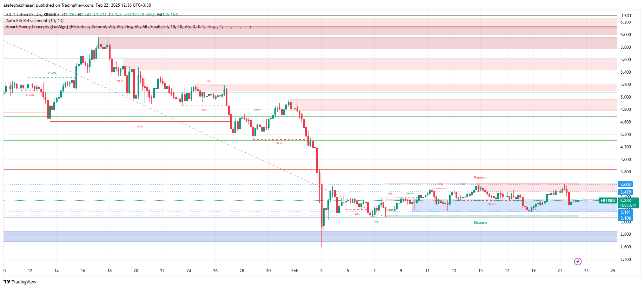This screenshot has width=644, height=288.
Task: Click the 5.800 price axis label
Action: coord(625,47)
